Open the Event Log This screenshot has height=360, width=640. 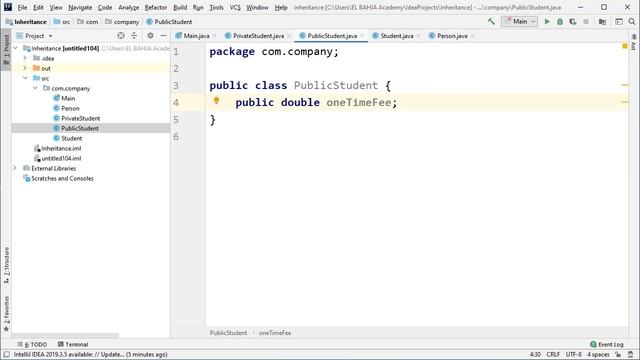[607, 344]
